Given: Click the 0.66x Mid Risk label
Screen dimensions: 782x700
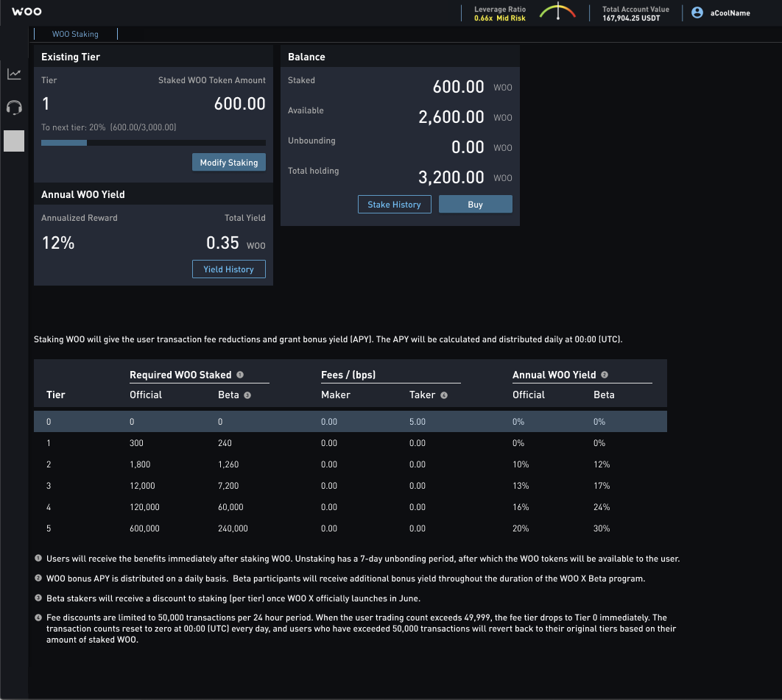Looking at the screenshot, I should (500, 18).
